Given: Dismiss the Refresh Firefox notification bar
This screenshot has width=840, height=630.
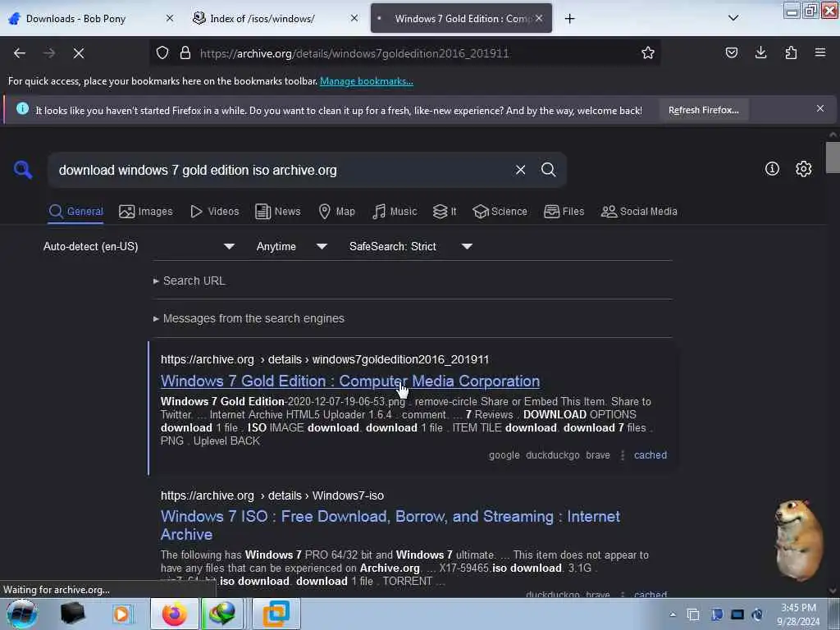Looking at the screenshot, I should [x=819, y=109].
